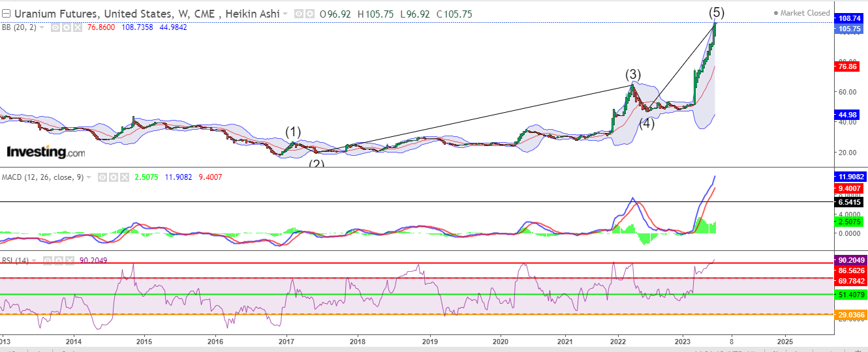Collapse the Uranium Futures legend box
Viewport: 868px width, 352px height.
pos(6,14)
